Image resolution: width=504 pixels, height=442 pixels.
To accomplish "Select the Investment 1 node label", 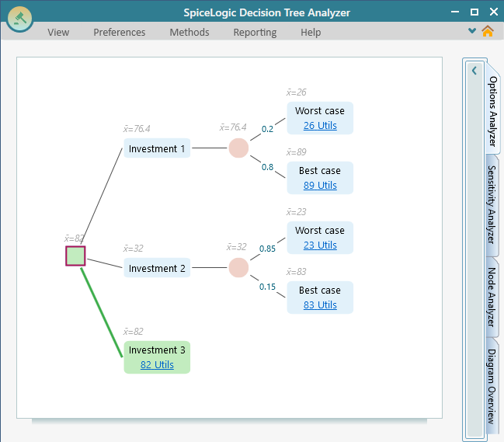I will [x=157, y=149].
